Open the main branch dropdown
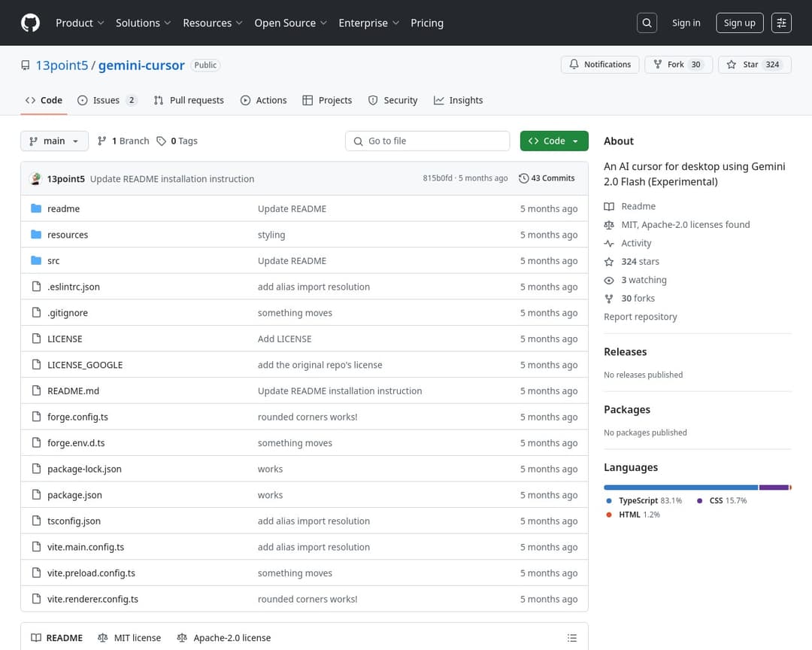Screen dimensions: 812x650 pyautogui.click(x=54, y=141)
